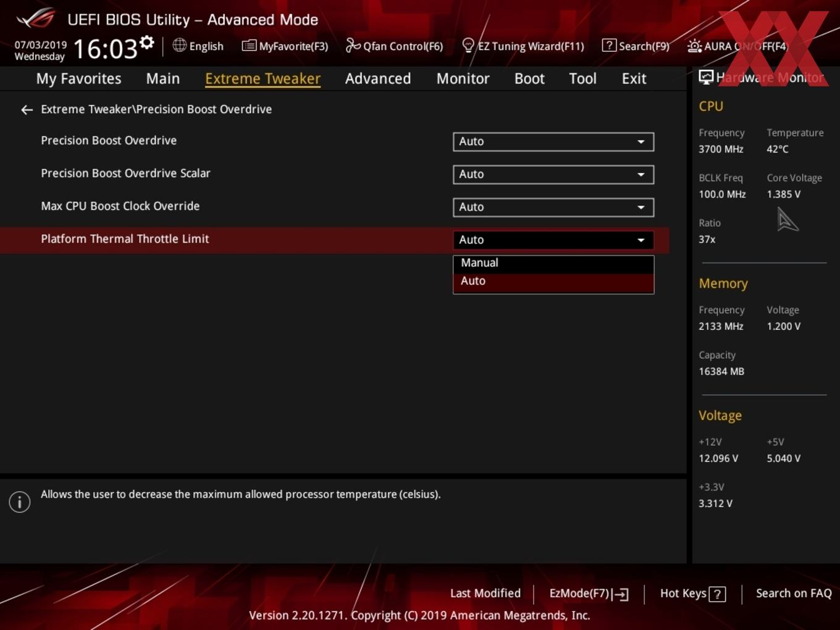Click the Platform Thermal Throttle Limit label
This screenshot has width=840, height=630.
(125, 239)
